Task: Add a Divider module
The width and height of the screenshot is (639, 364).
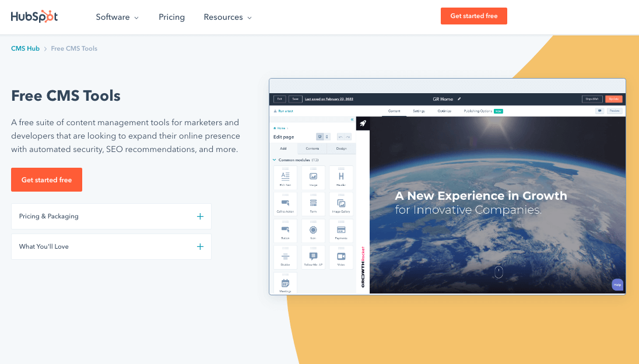Action: point(285,257)
